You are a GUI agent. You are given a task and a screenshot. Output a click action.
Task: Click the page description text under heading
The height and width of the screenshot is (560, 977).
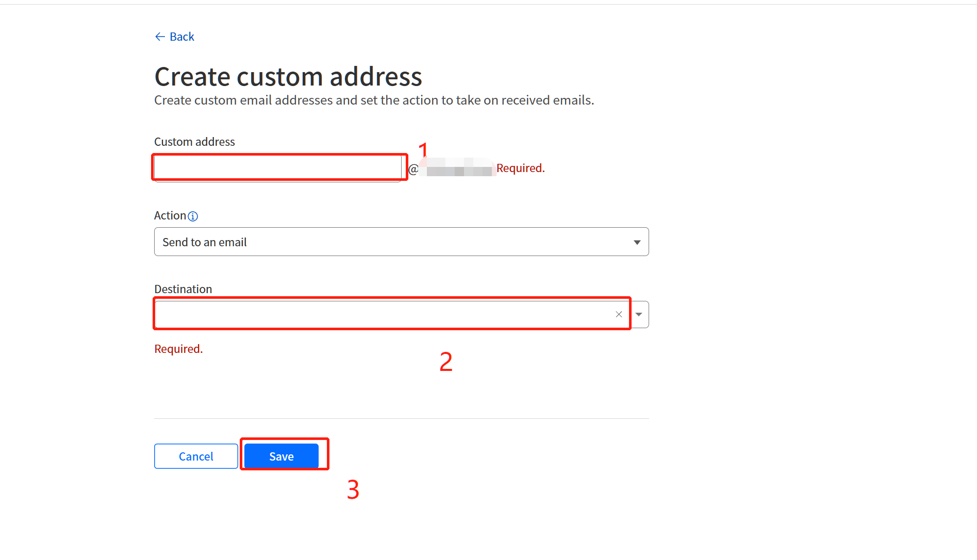pyautogui.click(x=374, y=100)
